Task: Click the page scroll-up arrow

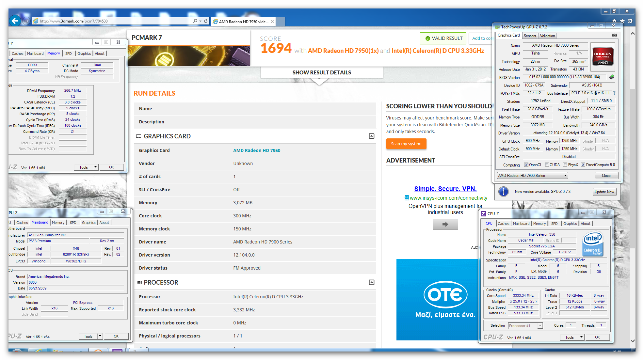Action: point(633,33)
